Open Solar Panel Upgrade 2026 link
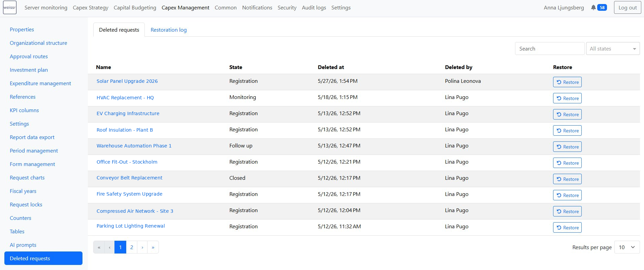 127,81
